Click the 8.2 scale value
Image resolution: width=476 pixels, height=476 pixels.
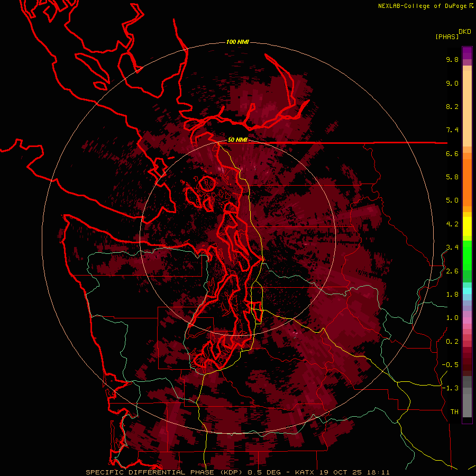(x=452, y=107)
